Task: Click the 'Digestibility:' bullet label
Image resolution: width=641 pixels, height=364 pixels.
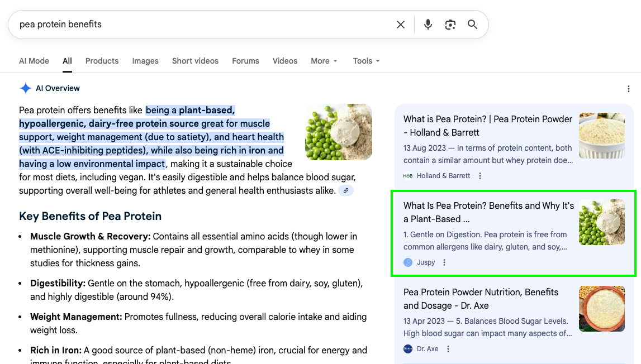Action: tap(58, 284)
